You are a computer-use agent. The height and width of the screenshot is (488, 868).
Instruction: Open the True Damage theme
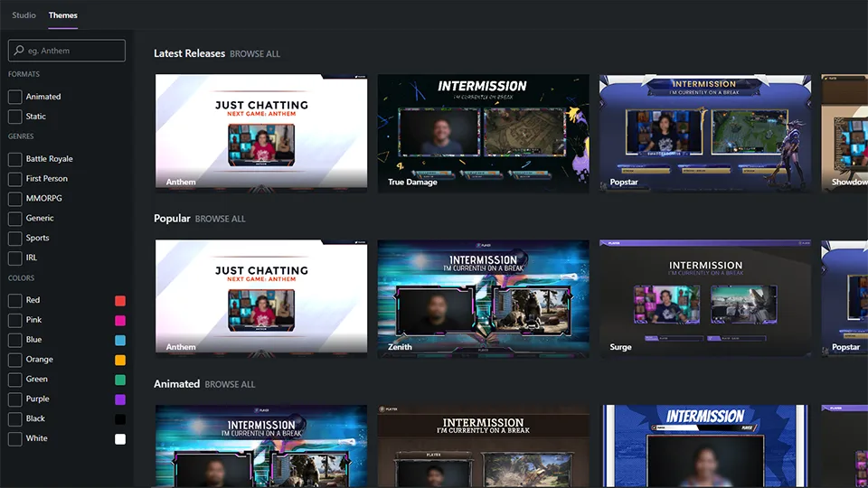[483, 134]
